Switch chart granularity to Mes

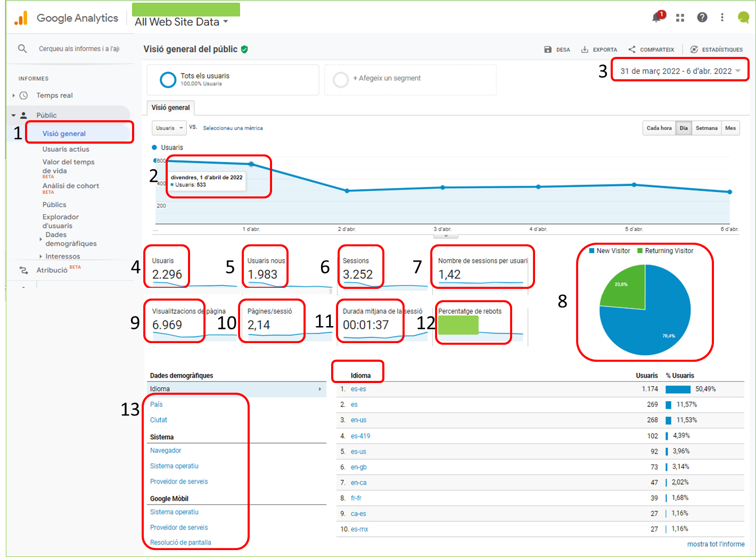(x=730, y=128)
